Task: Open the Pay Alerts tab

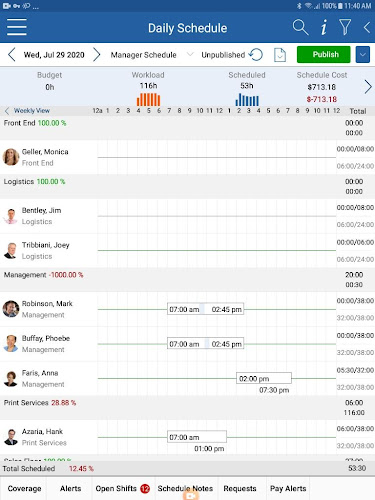Action: [x=288, y=488]
